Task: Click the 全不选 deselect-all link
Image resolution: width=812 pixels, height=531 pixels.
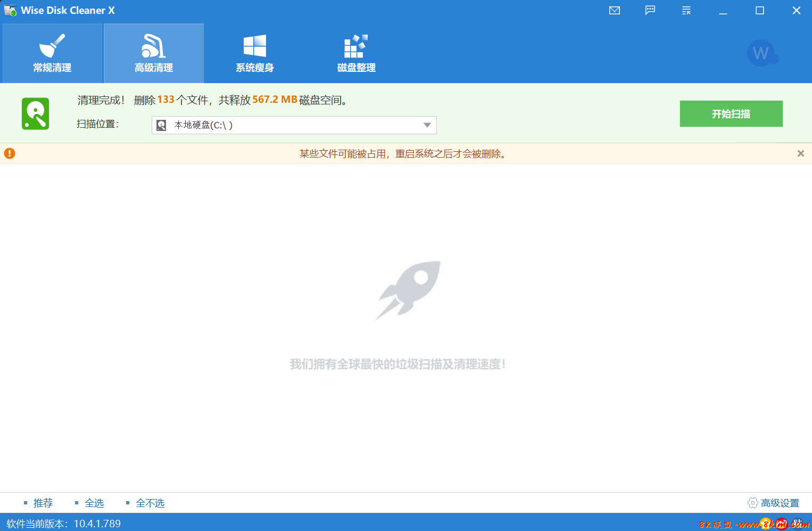Action: [150, 503]
